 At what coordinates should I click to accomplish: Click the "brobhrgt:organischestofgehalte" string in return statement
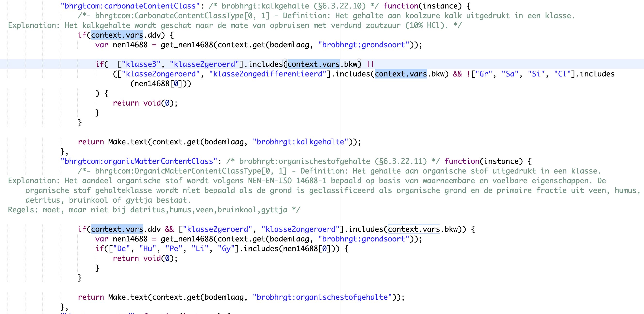322,297
